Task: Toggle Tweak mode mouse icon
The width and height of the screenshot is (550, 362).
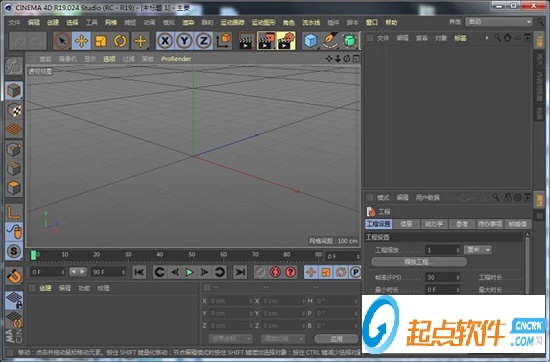Action: [14, 232]
